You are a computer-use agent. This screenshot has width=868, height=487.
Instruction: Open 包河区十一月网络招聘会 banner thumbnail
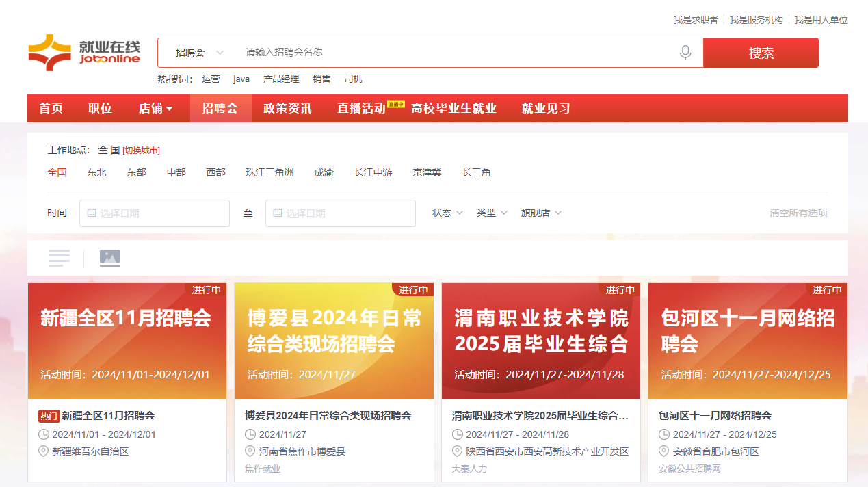[x=748, y=341]
